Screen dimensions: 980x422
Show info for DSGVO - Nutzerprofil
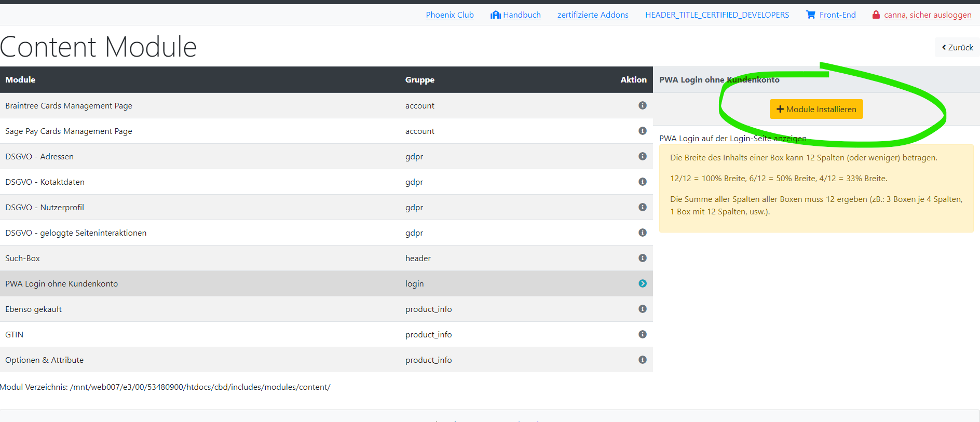643,207
